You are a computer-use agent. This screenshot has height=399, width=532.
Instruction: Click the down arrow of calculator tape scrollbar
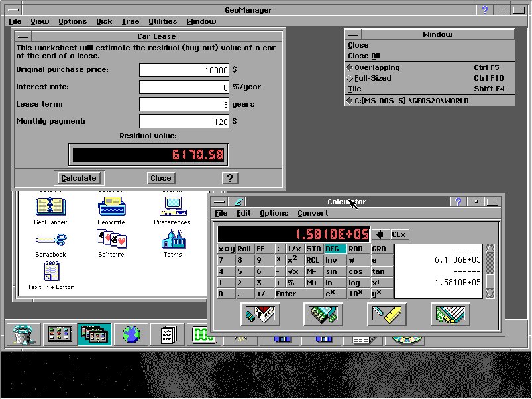(x=490, y=294)
